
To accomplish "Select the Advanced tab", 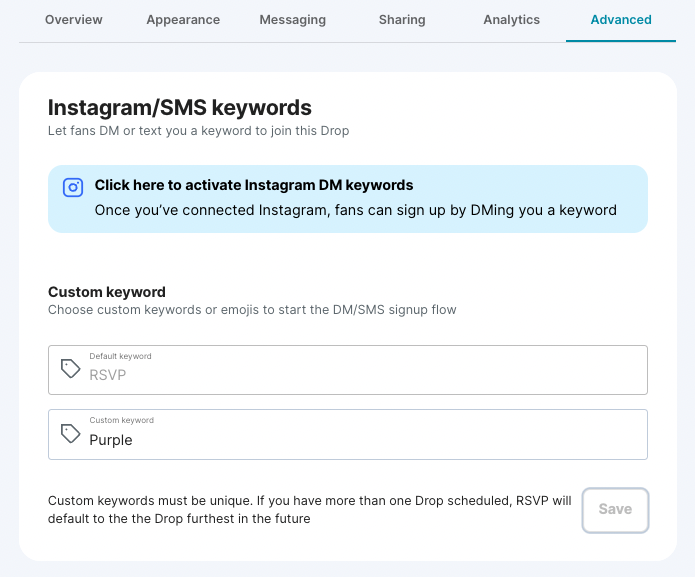I will tap(620, 20).
